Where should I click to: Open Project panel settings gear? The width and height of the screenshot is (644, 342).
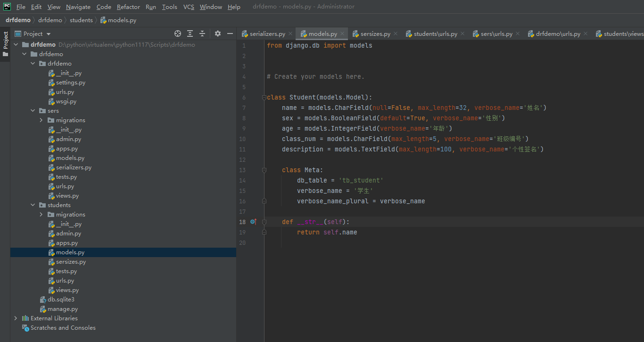(218, 33)
